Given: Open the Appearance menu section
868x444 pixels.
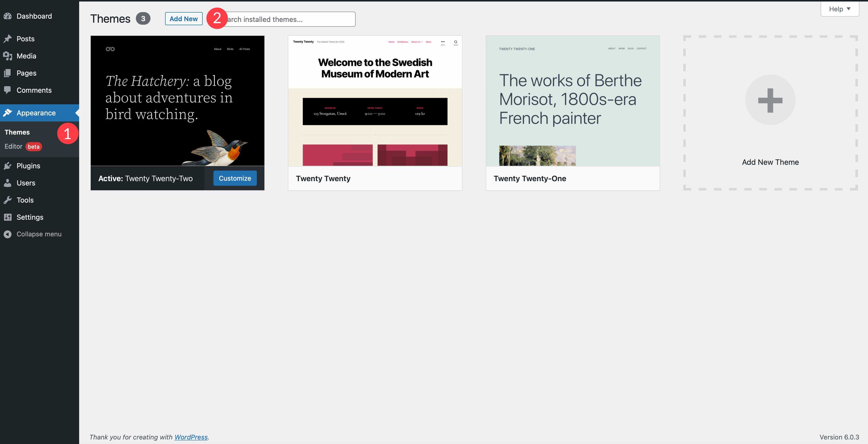Looking at the screenshot, I should (36, 113).
